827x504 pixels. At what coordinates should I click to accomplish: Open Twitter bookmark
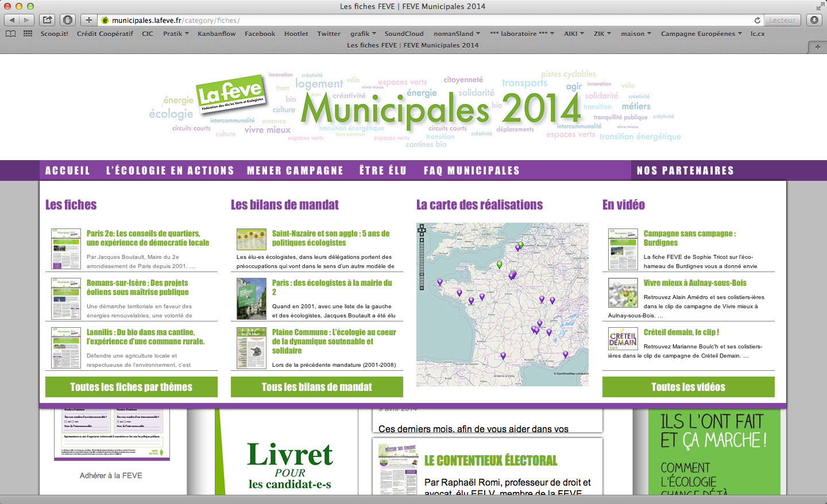click(x=329, y=34)
